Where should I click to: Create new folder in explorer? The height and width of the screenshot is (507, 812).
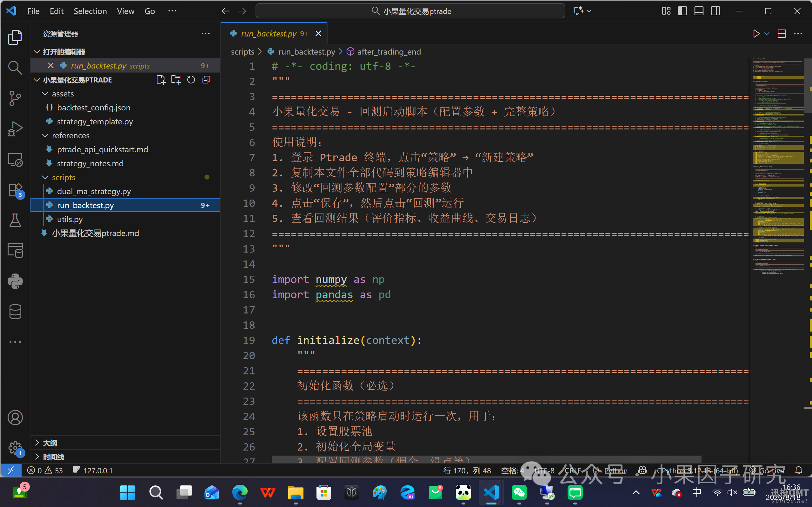point(176,80)
